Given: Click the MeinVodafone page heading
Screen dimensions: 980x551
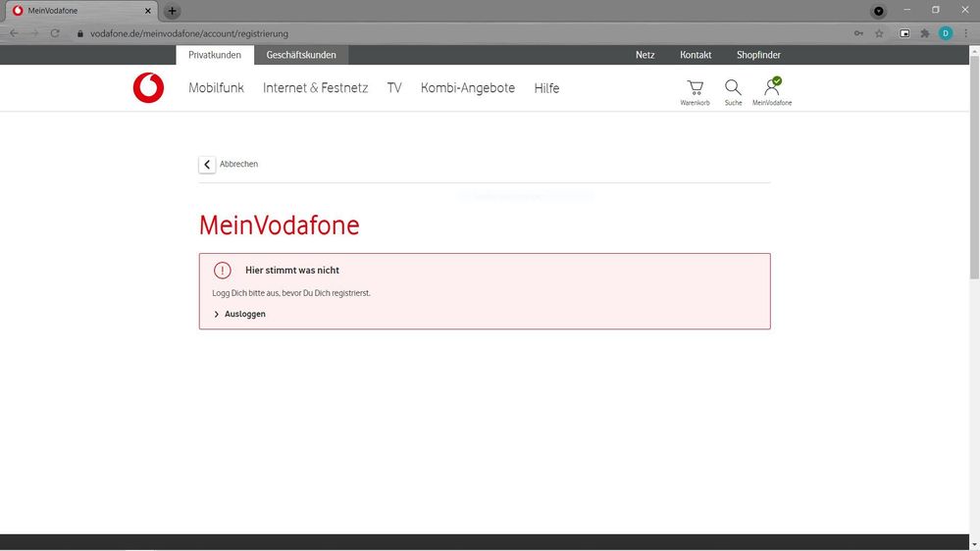Looking at the screenshot, I should coord(280,225).
